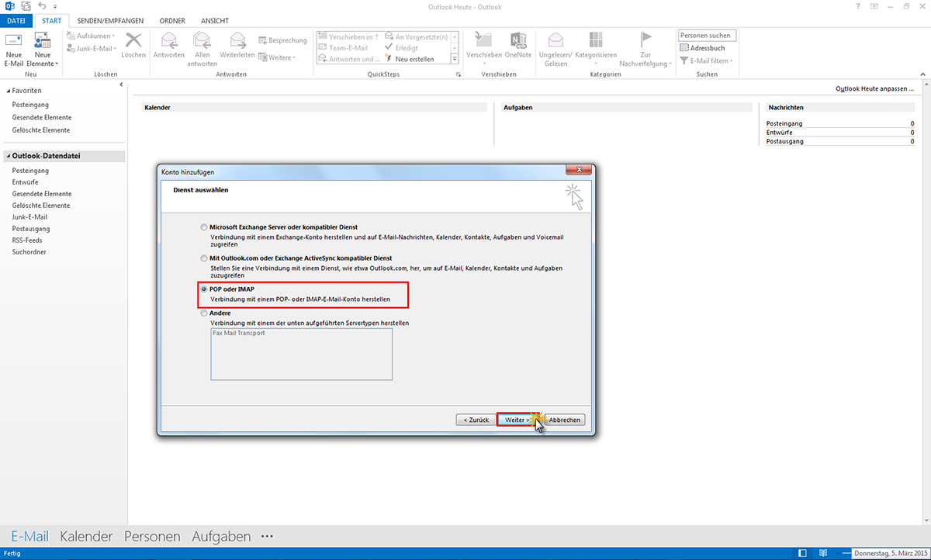Click the Kategorisieren color grid icon
Viewport: 931px width, 560px height.
click(596, 40)
